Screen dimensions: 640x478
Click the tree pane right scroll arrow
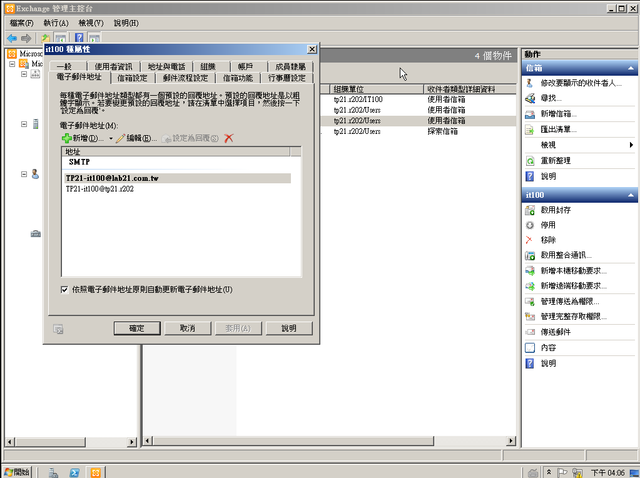[x=131, y=442]
